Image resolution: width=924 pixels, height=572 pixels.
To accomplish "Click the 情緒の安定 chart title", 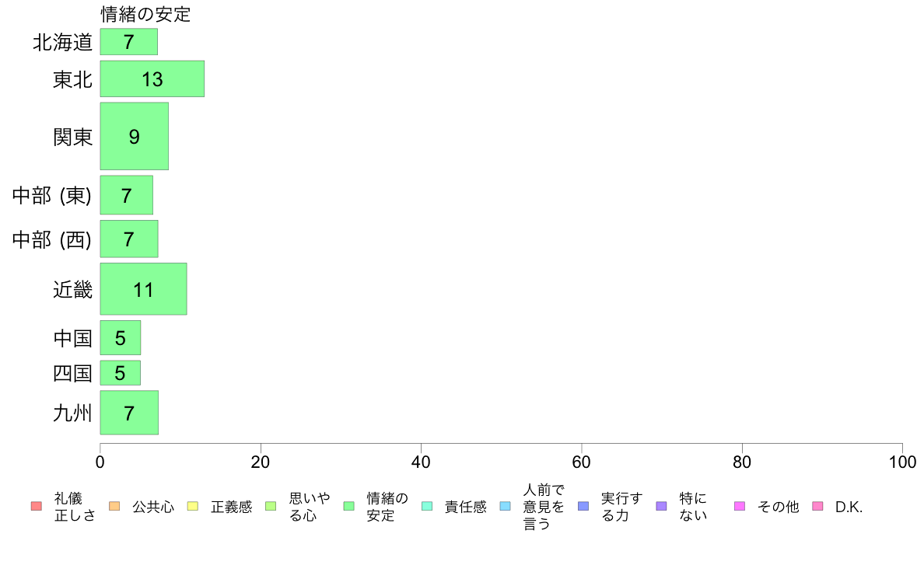I will pos(145,14).
